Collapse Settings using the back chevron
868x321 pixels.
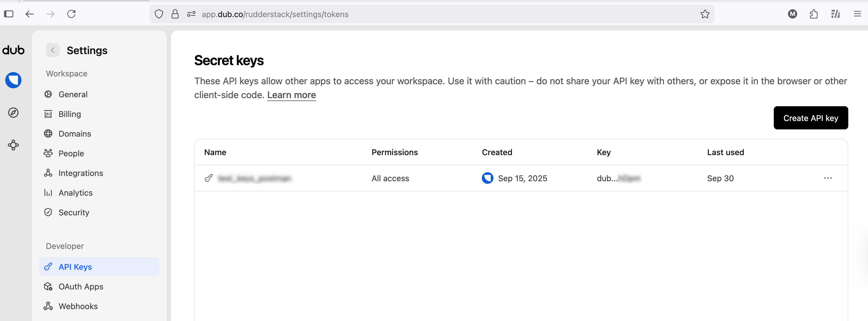(52, 50)
